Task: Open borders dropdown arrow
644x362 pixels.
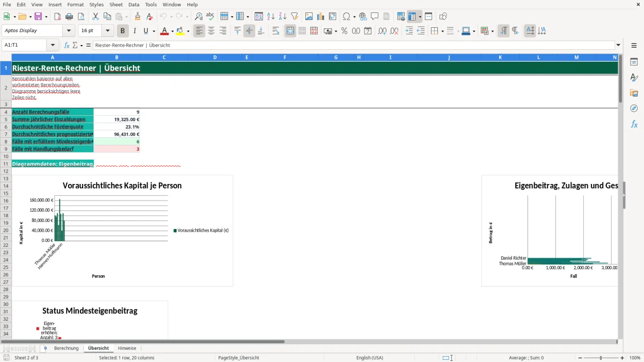Action: 442,31
